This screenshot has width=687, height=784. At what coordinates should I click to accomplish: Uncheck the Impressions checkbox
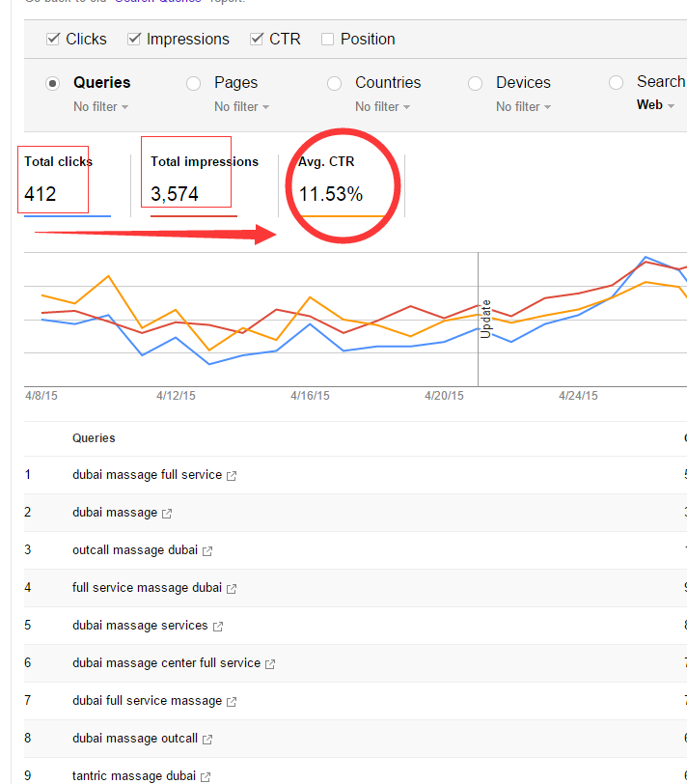point(133,39)
